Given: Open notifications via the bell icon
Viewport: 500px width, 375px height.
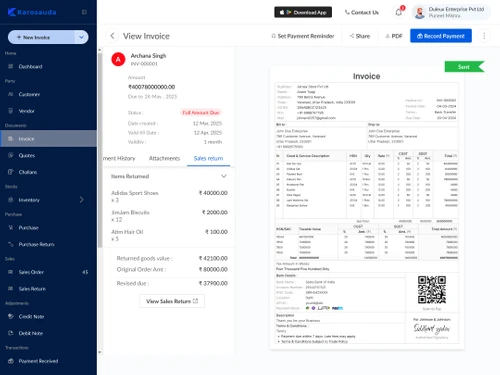Looking at the screenshot, I should [x=399, y=12].
